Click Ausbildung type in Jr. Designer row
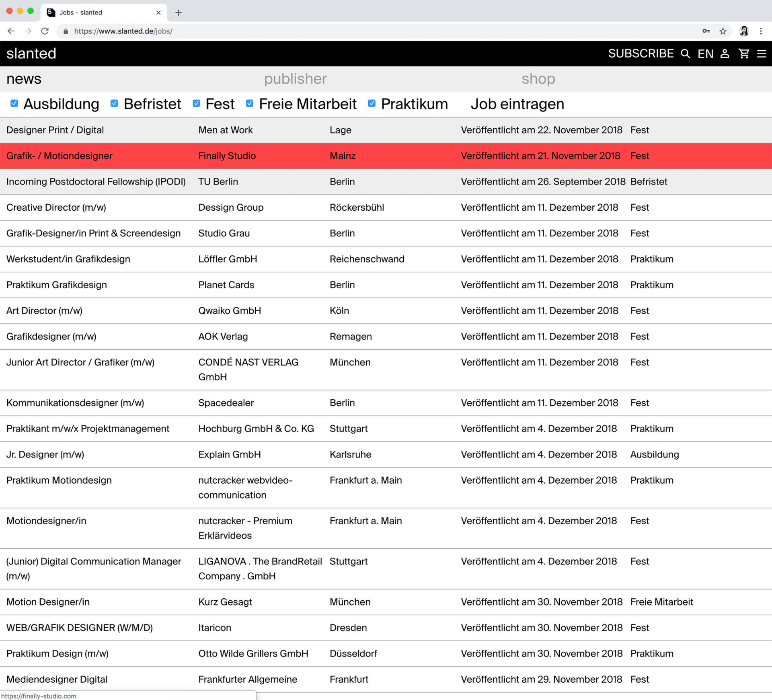The image size is (772, 700). 655,454
